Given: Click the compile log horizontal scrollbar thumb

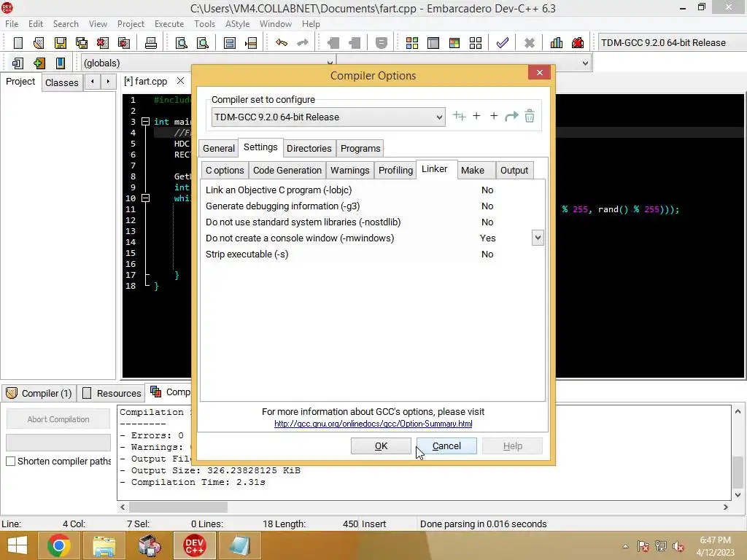Looking at the screenshot, I should [178, 507].
